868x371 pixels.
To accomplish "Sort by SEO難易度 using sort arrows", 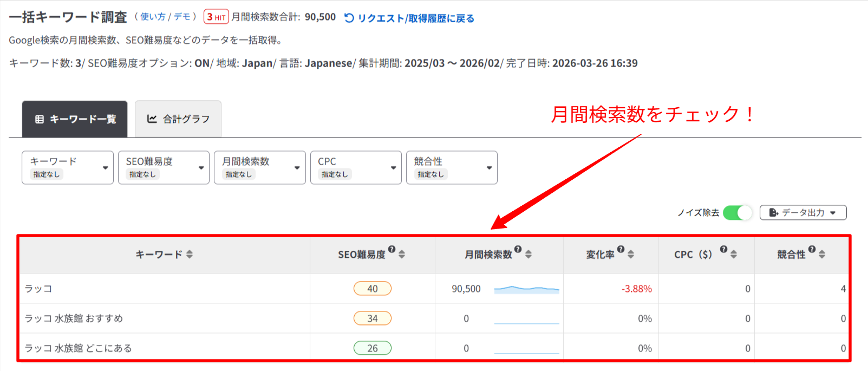I will (x=402, y=255).
